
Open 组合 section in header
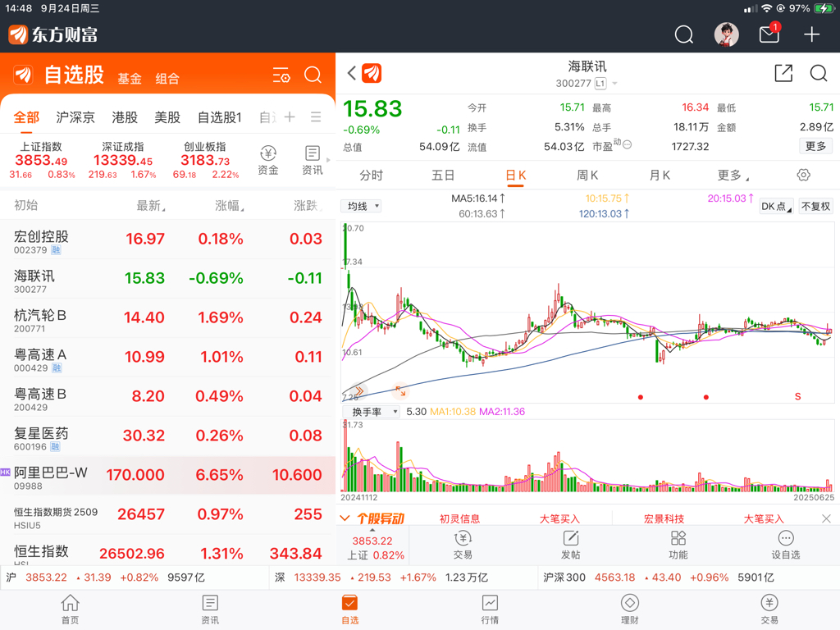(x=167, y=79)
